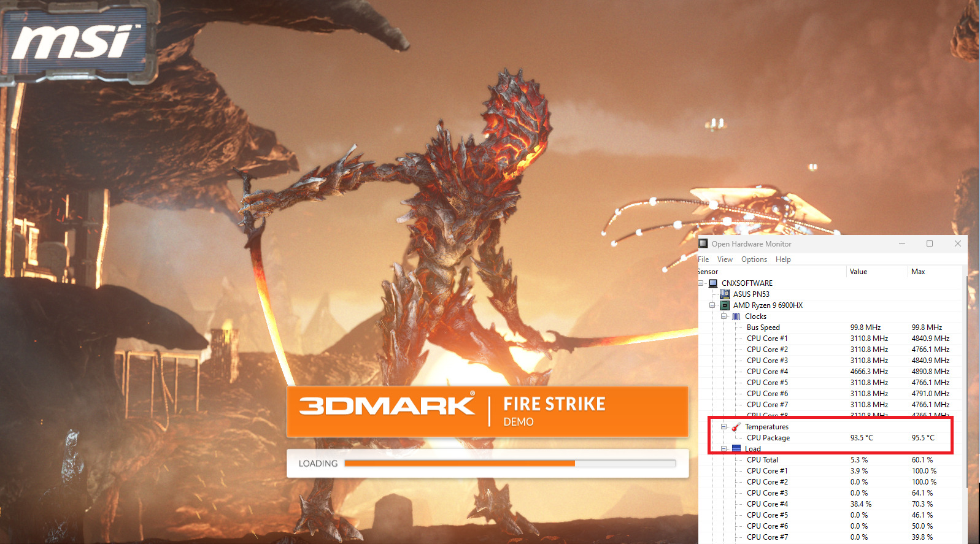Viewport: 980px width, 544px height.
Task: Open the Options menu
Action: 754,259
